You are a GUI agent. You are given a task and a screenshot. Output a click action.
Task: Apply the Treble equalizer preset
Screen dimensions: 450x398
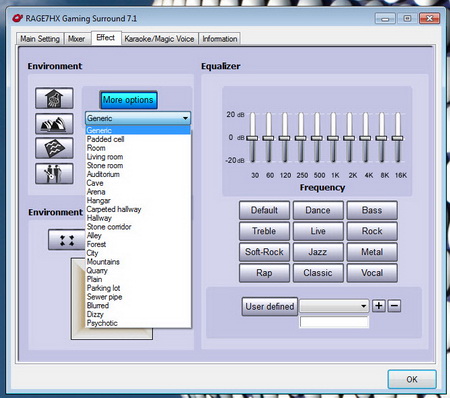pos(264,231)
